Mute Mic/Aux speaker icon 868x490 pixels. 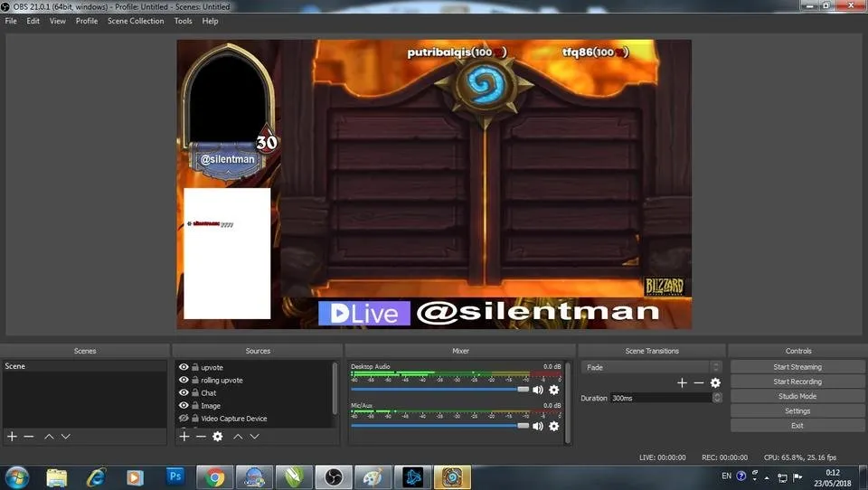(537, 426)
